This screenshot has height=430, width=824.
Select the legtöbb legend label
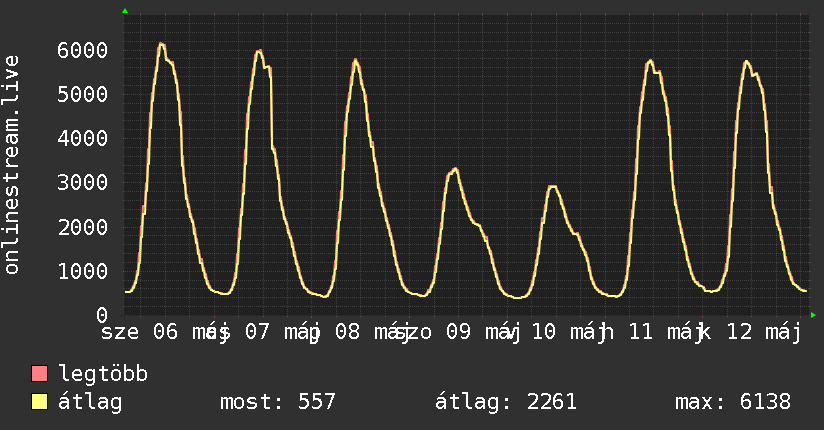point(103,374)
